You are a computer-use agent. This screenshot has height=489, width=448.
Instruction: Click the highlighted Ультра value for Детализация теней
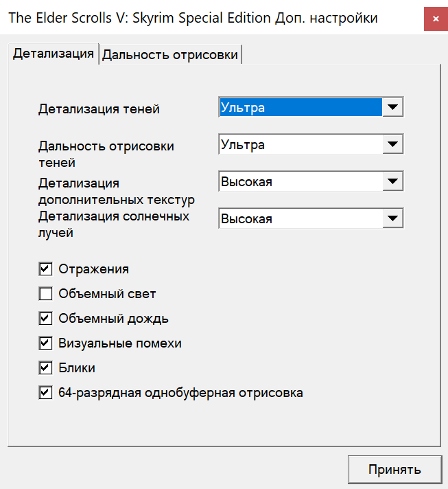pyautogui.click(x=300, y=108)
